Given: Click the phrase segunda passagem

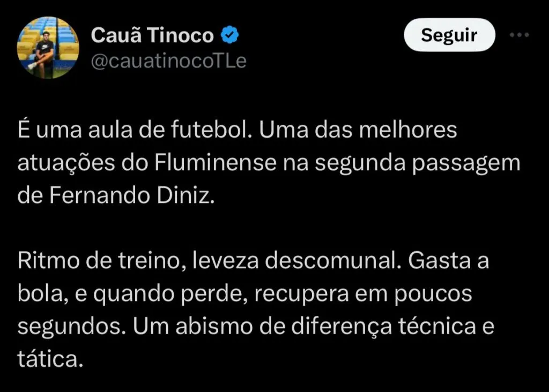Looking at the screenshot, I should click(x=417, y=163).
